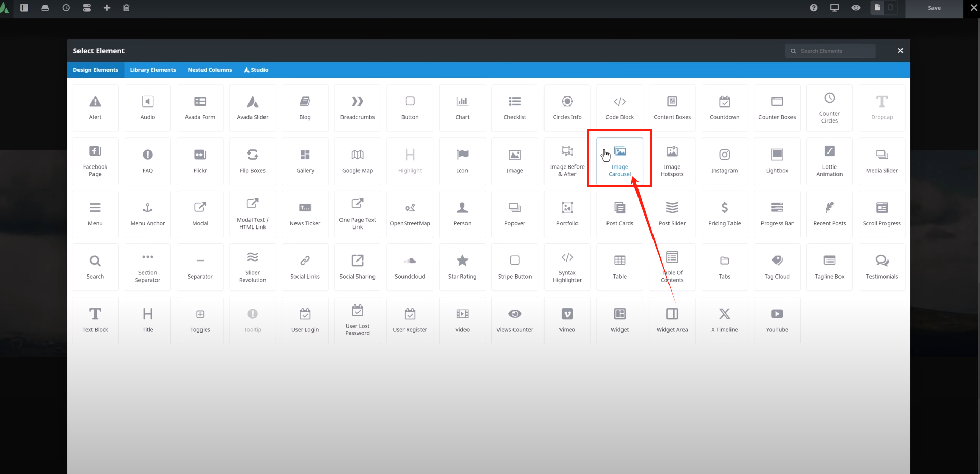Switch to the Library Elements tab
This screenshot has height=474, width=980.
click(152, 70)
